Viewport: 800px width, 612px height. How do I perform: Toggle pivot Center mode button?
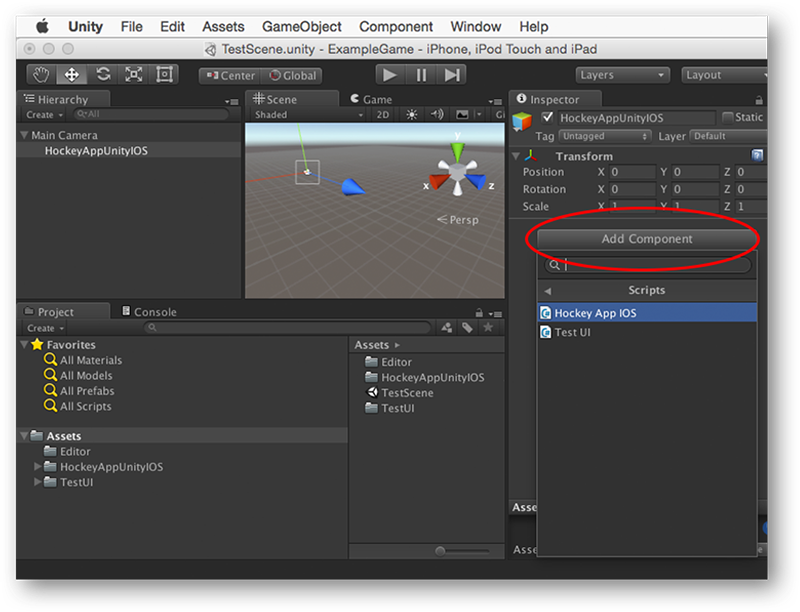point(230,76)
